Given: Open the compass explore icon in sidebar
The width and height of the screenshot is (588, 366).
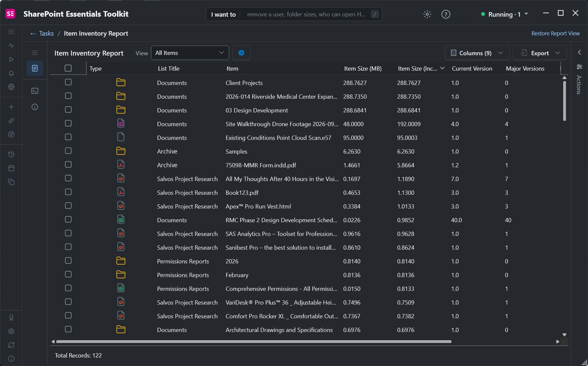Looking at the screenshot, I should (x=11, y=134).
